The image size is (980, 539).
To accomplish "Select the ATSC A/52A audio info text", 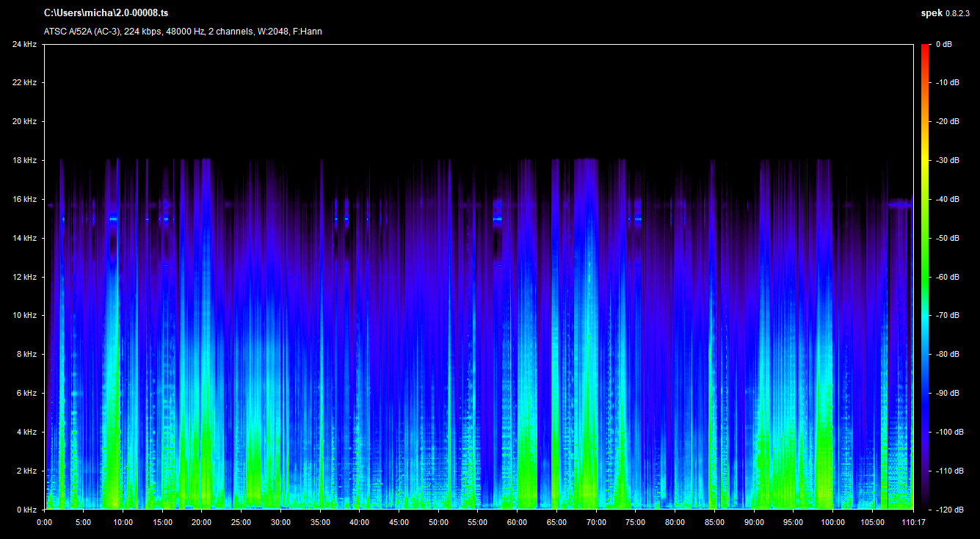I will point(183,32).
